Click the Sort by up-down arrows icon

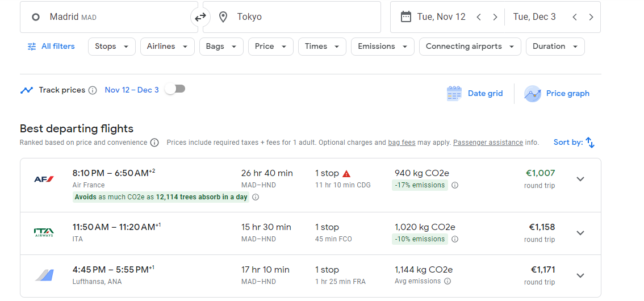pos(590,143)
